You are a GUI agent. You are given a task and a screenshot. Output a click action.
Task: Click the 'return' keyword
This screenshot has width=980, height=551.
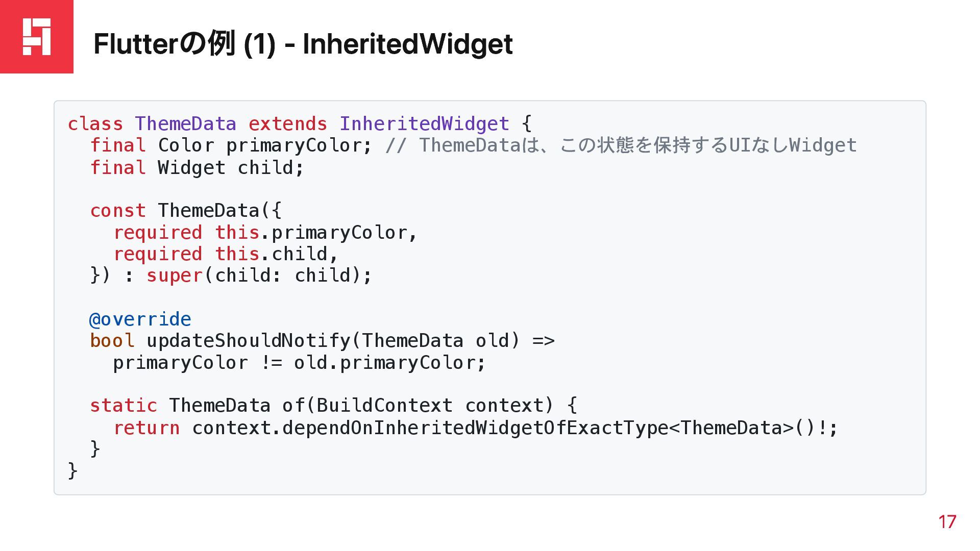(146, 428)
